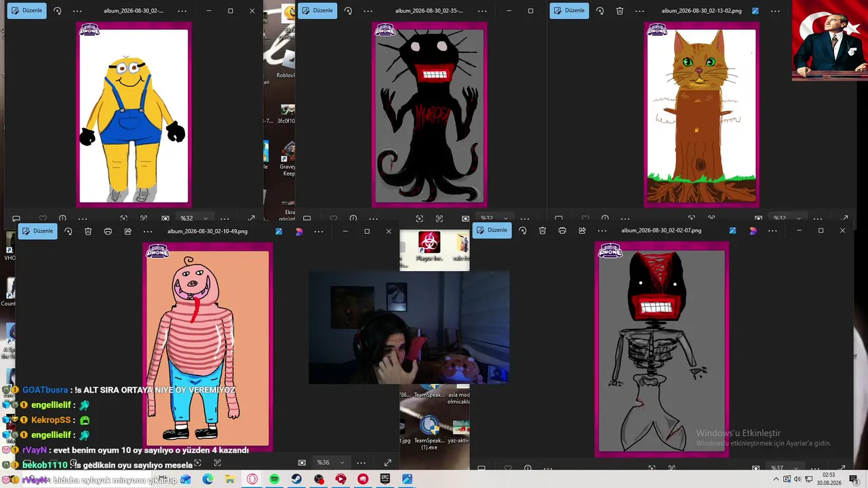
Task: Click Düzenle in the black monster drawing window
Action: pos(317,11)
